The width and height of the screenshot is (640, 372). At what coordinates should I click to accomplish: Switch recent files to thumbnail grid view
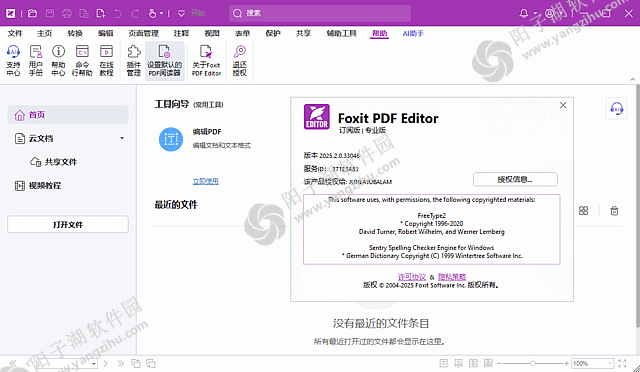coord(583,211)
